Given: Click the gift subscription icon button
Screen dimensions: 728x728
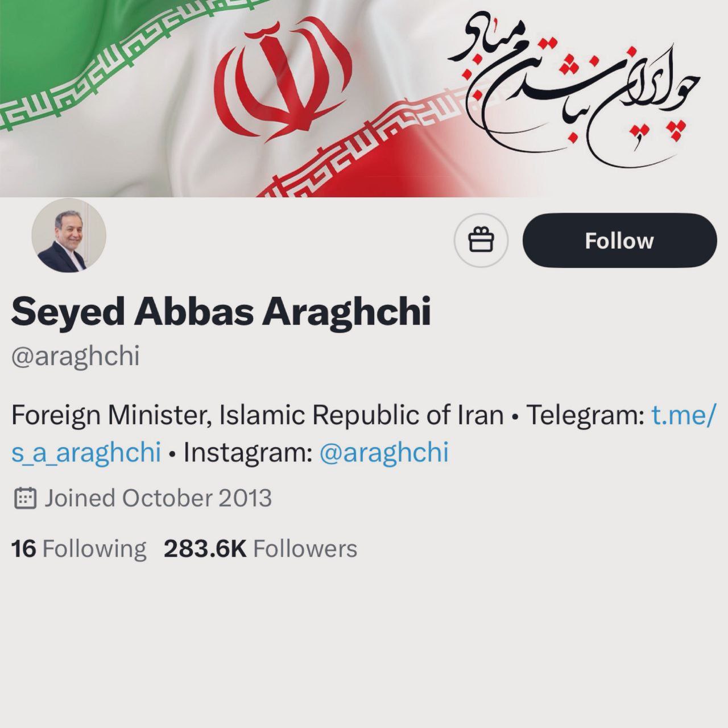Looking at the screenshot, I should [x=481, y=241].
